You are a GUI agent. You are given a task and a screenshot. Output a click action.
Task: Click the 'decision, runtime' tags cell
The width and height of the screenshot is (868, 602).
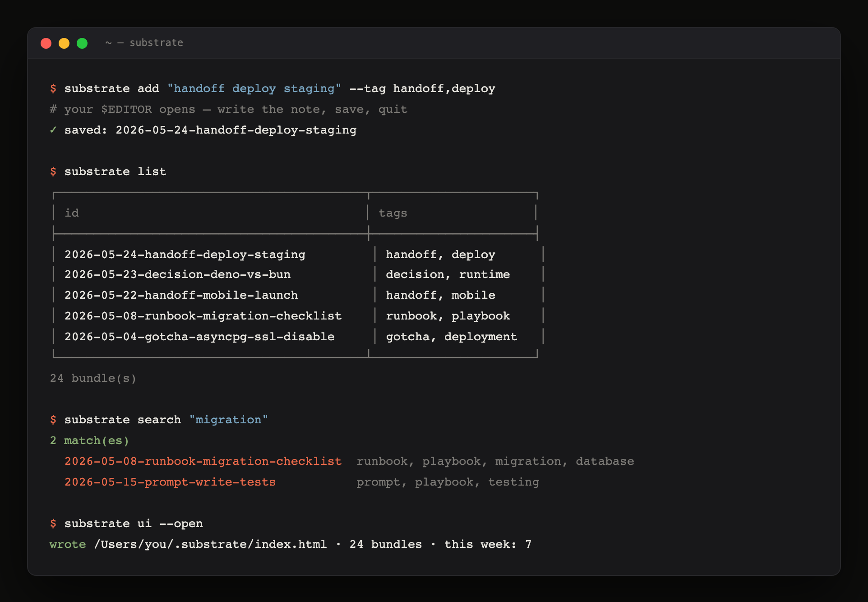coord(448,274)
